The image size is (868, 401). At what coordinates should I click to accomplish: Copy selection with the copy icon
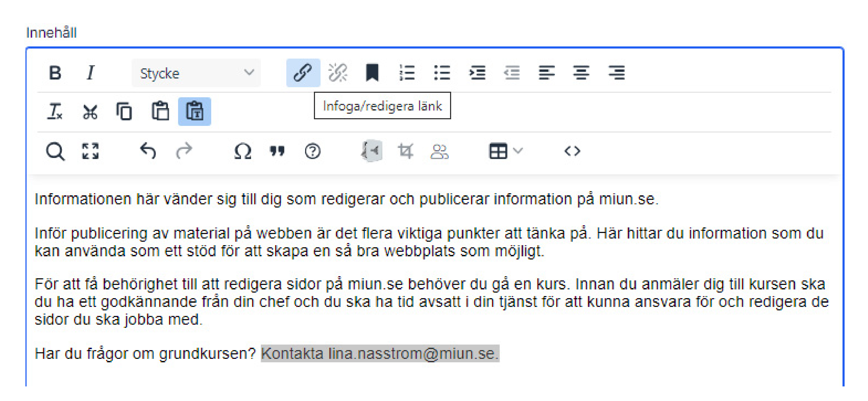124,112
